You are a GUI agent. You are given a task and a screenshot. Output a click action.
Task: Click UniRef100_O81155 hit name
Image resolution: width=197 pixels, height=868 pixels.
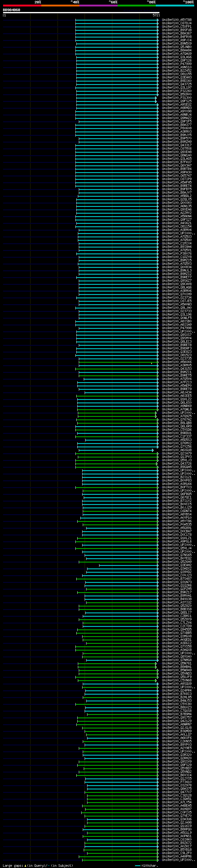[x=177, y=74]
